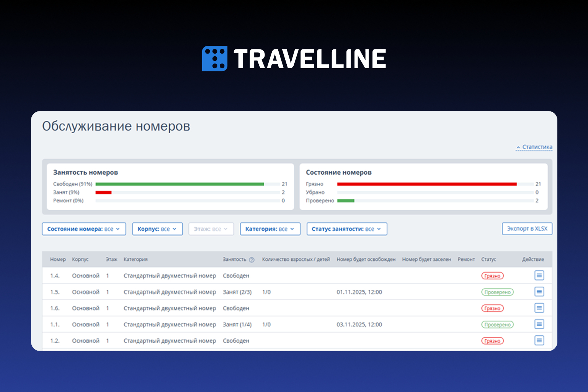Screen dimensions: 588x392
Task: Expand the Состояние номера filter dropdown
Action: 84,229
